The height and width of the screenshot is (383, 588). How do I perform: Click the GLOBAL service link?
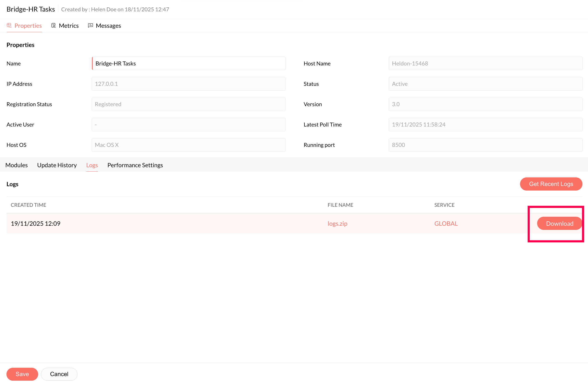(x=446, y=223)
